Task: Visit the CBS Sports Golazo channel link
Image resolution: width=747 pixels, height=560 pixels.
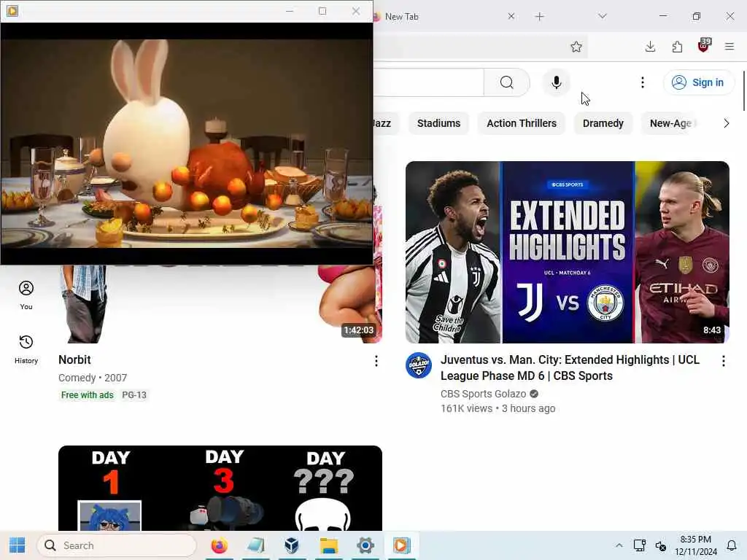Action: (483, 394)
